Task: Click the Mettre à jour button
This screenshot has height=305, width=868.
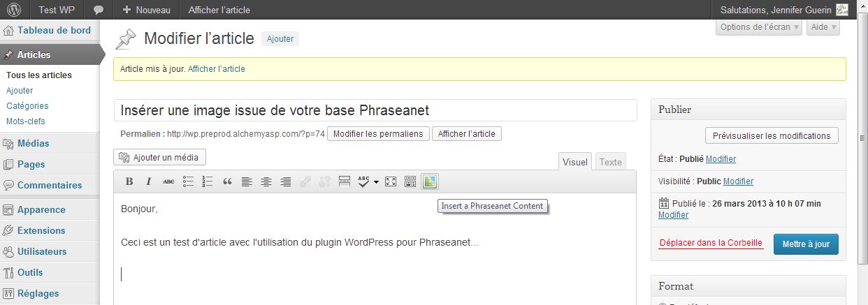Action: [805, 244]
